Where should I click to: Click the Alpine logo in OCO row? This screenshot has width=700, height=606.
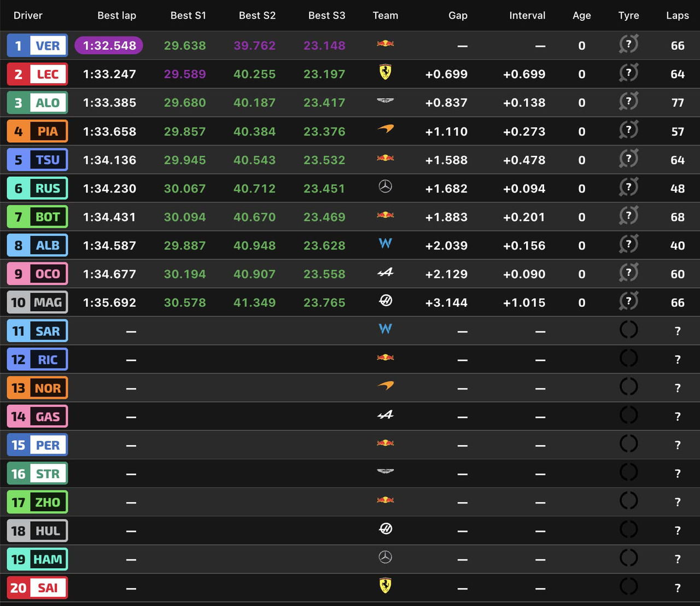[x=386, y=272]
